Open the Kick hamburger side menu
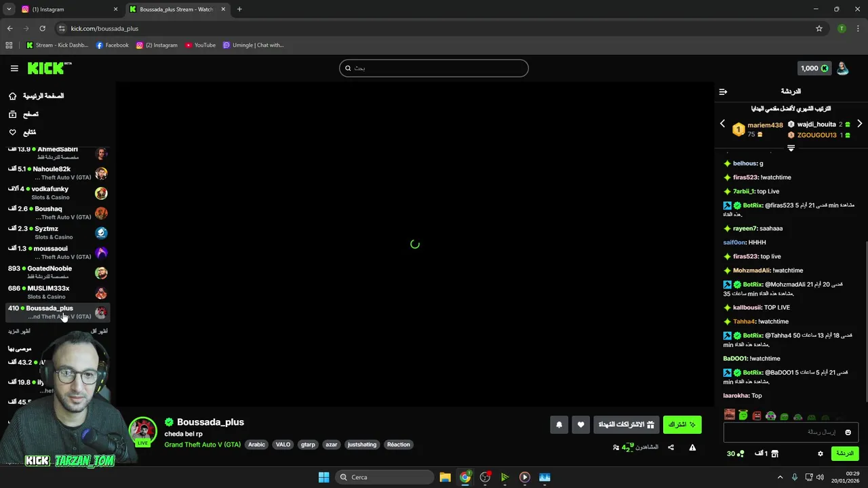 [14, 68]
